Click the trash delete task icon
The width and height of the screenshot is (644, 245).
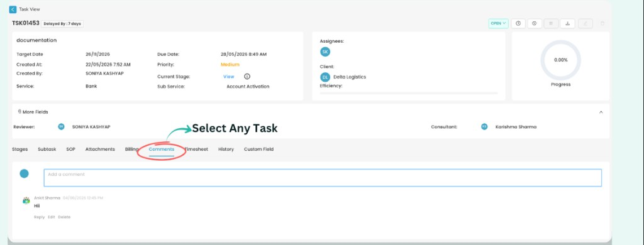pyautogui.click(x=602, y=23)
